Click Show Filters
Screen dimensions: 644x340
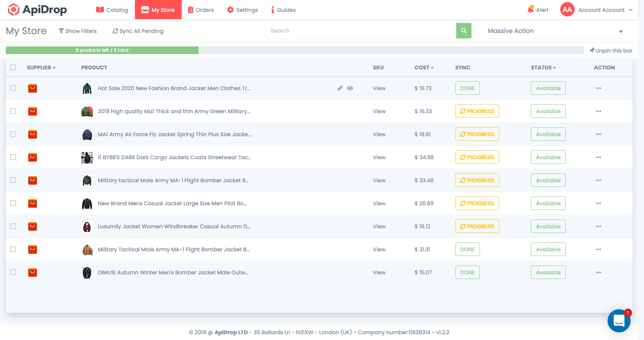(77, 31)
